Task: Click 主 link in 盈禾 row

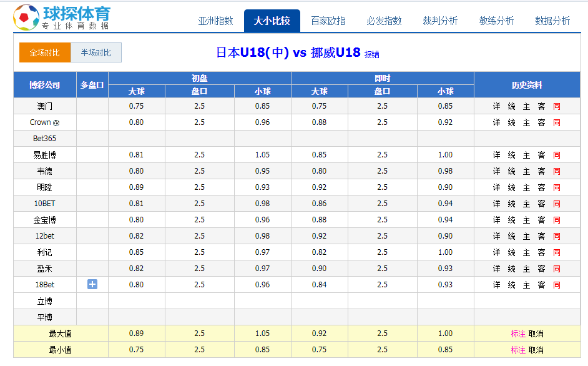Action: [x=526, y=269]
